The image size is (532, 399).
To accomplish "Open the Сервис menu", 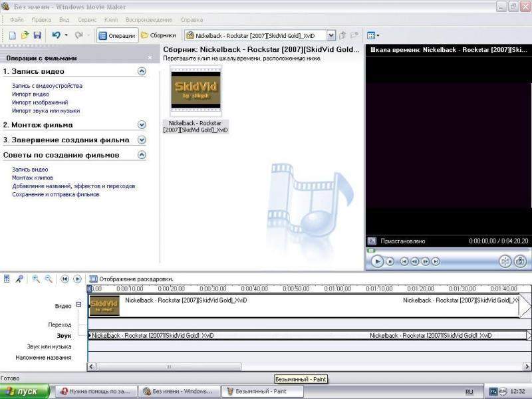I will [x=87, y=20].
